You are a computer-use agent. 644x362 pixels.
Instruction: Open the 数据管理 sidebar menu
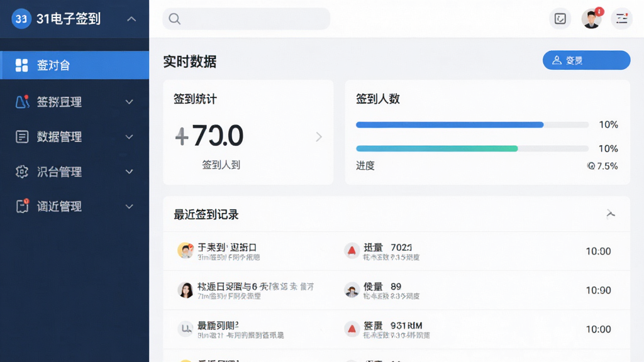pos(74,136)
